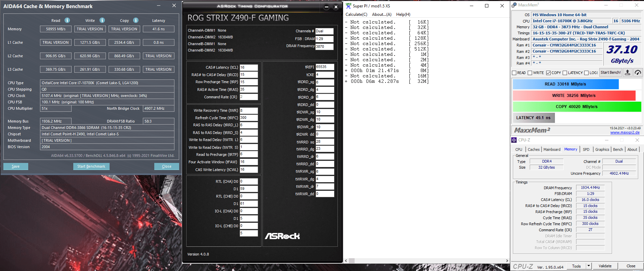
Task: Click the CPU-Z Tools button
Action: pos(576,266)
